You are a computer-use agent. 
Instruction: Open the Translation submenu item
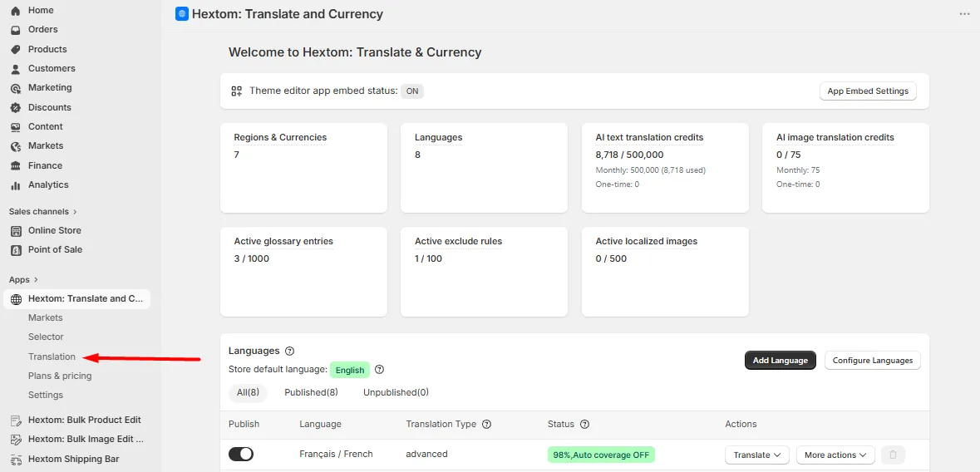click(52, 357)
